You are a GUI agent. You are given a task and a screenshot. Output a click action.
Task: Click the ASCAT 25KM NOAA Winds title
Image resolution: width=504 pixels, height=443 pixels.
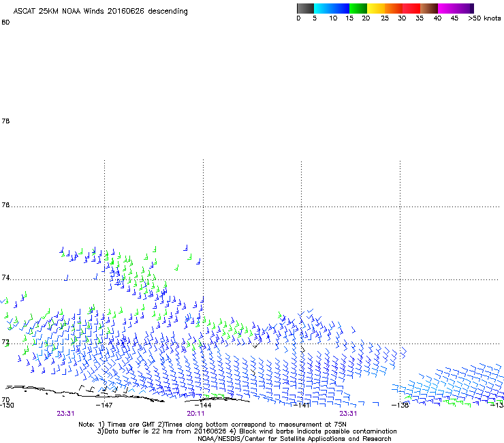(x=101, y=12)
